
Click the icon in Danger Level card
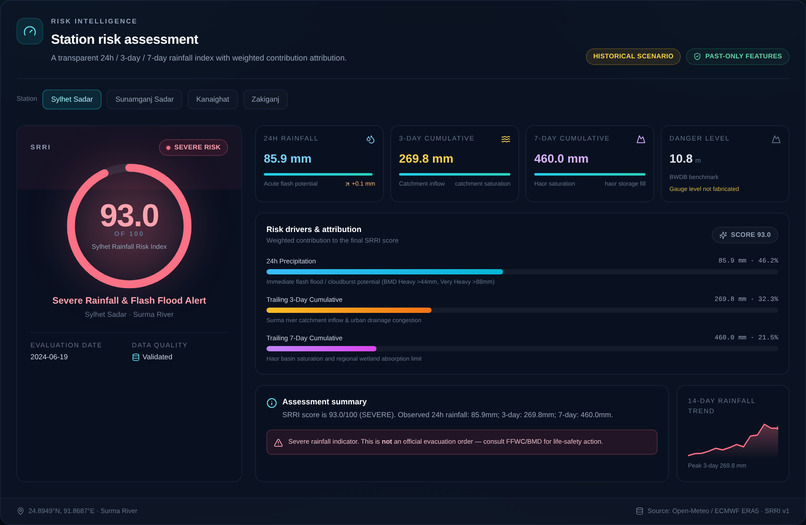click(776, 139)
